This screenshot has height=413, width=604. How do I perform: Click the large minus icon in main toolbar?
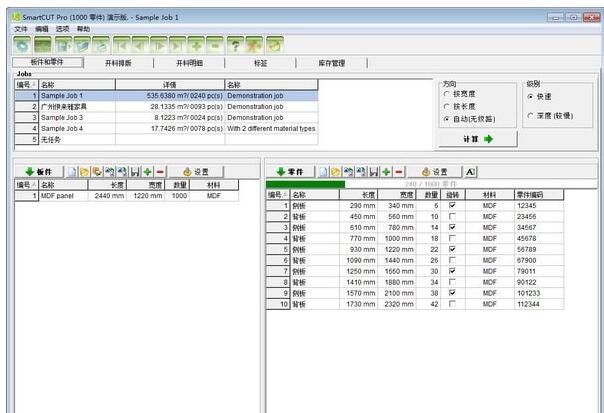click(x=215, y=45)
